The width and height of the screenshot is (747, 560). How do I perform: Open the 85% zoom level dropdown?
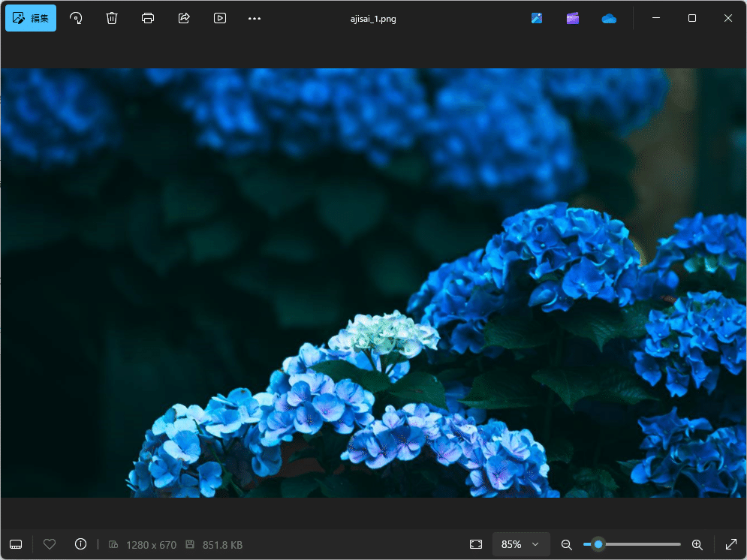click(520, 544)
